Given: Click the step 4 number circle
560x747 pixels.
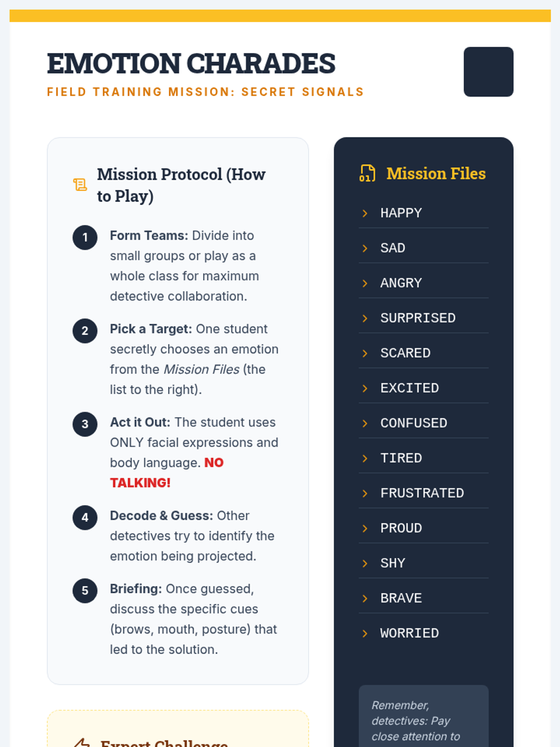Looking at the screenshot, I should coord(85,518).
